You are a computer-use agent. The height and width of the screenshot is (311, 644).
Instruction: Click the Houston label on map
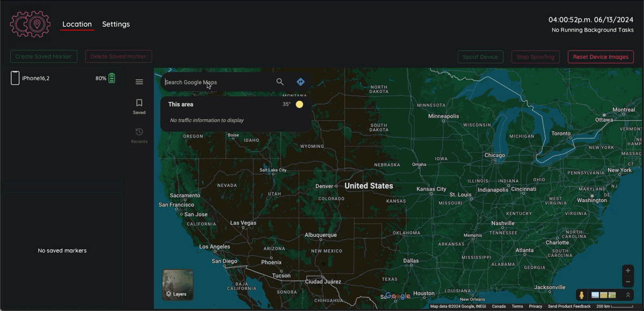coord(424,294)
